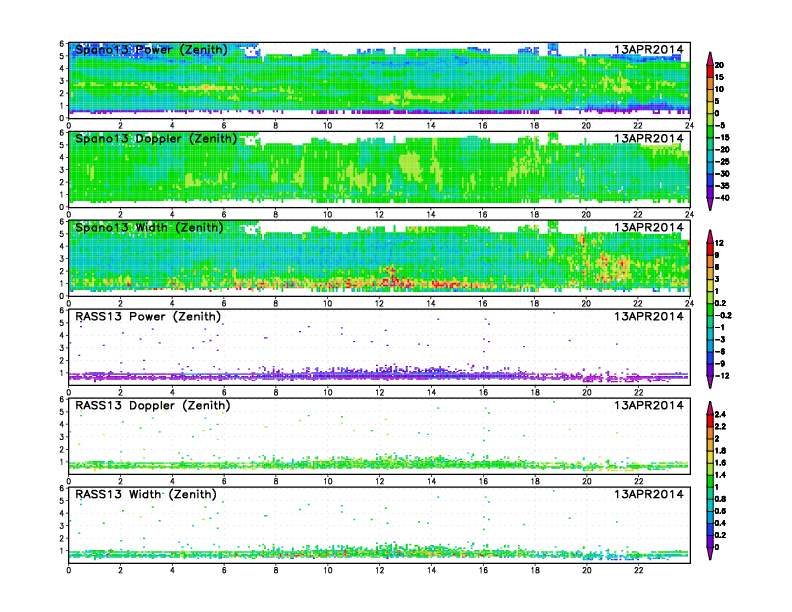
Task: Click the 'Spano13 Width (Zenith)' panel title
Action: [x=149, y=228]
